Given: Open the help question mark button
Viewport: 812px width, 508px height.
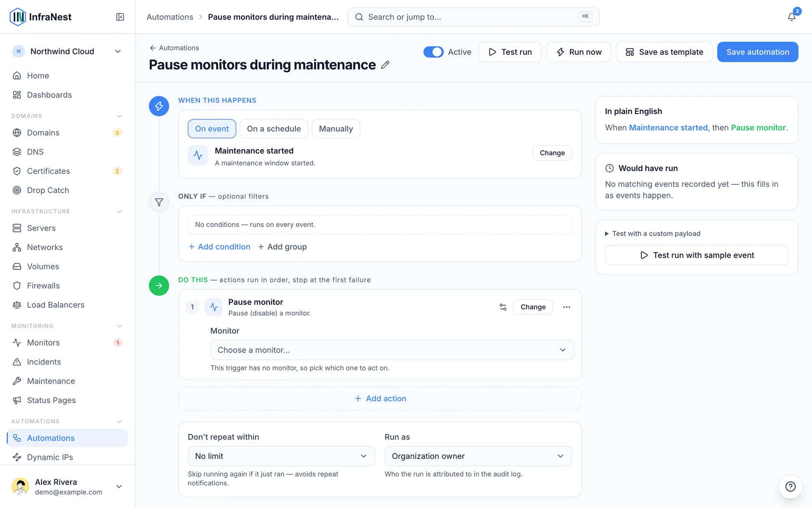Looking at the screenshot, I should pos(790,486).
